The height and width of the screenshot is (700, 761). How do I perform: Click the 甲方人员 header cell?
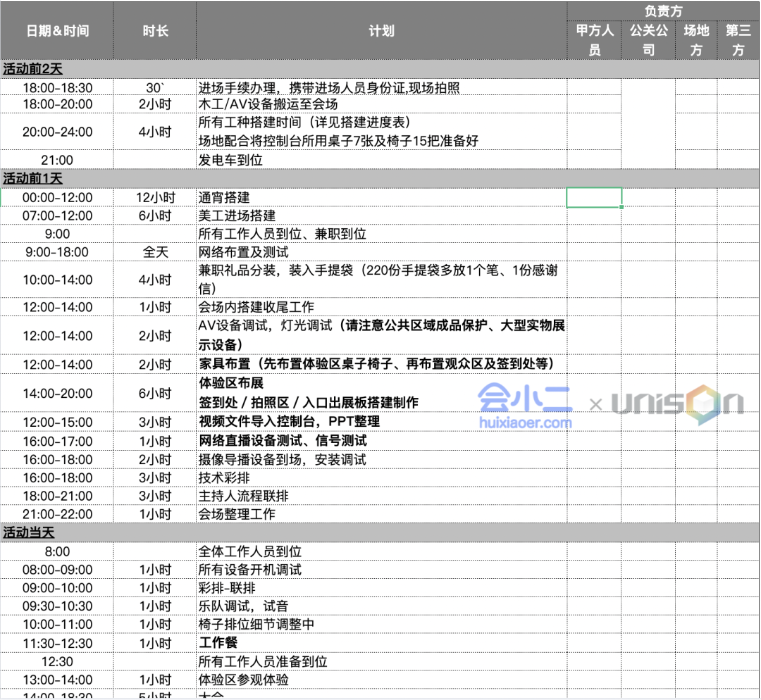(594, 40)
